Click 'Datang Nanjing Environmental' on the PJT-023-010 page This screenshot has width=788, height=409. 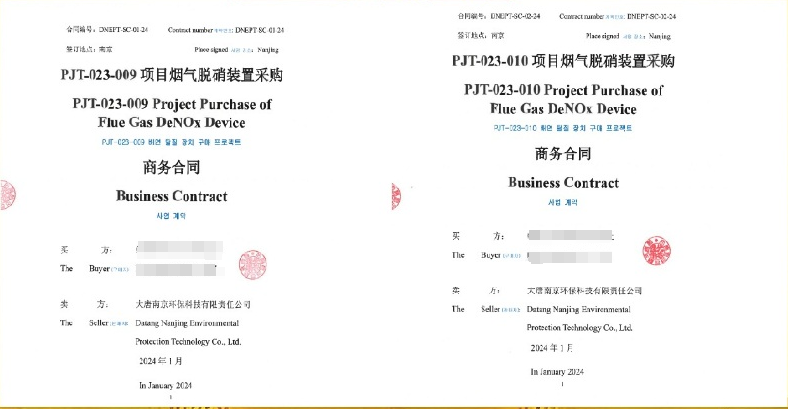578,310
